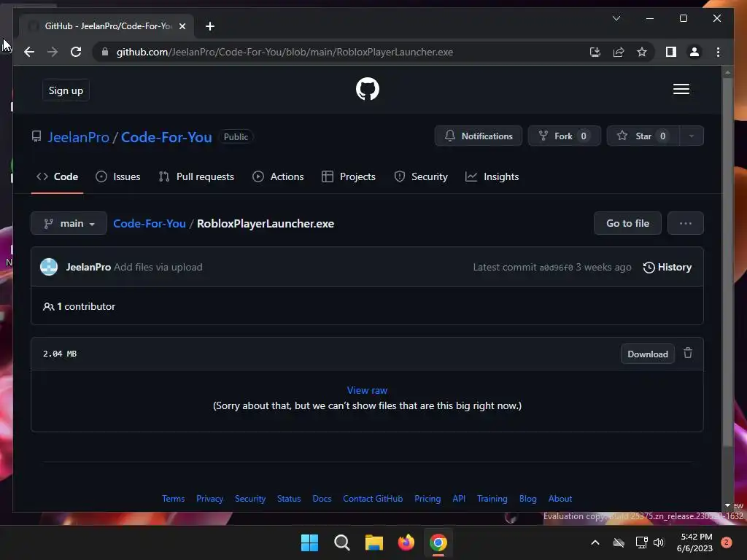Click the View raw link
Image resolution: width=747 pixels, height=560 pixels.
[367, 390]
